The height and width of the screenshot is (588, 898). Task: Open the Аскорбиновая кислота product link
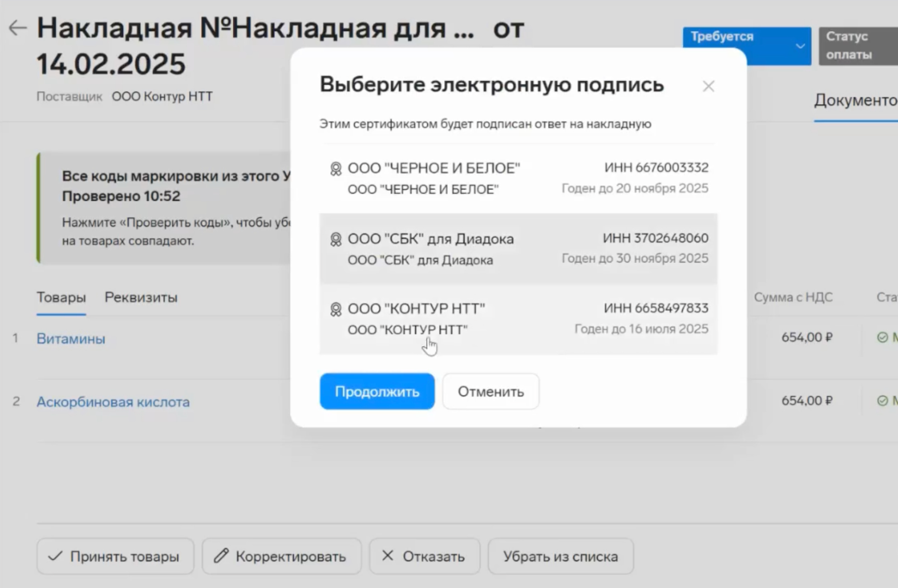[113, 402]
